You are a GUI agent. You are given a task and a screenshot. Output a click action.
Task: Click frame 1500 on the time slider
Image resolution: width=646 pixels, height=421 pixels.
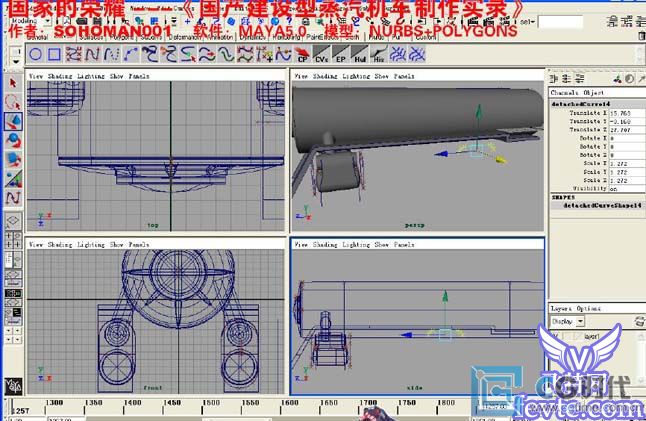point(211,403)
